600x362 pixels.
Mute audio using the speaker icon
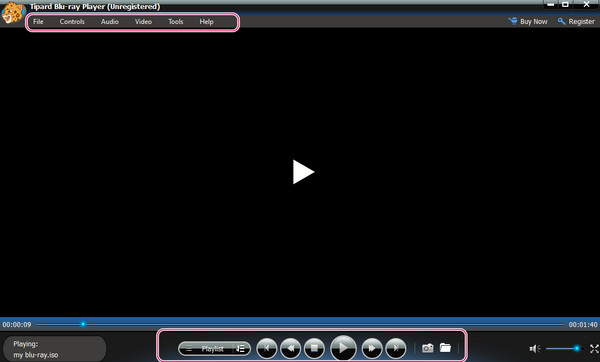(x=535, y=349)
